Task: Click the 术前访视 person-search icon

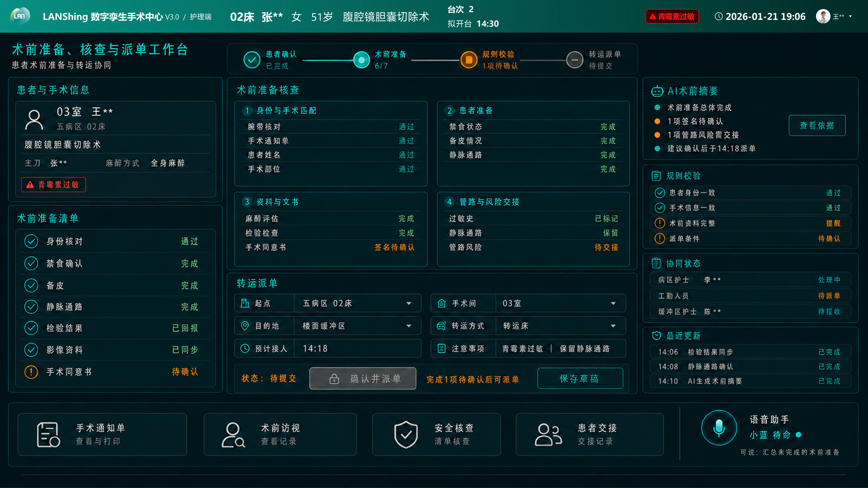Action: (233, 435)
